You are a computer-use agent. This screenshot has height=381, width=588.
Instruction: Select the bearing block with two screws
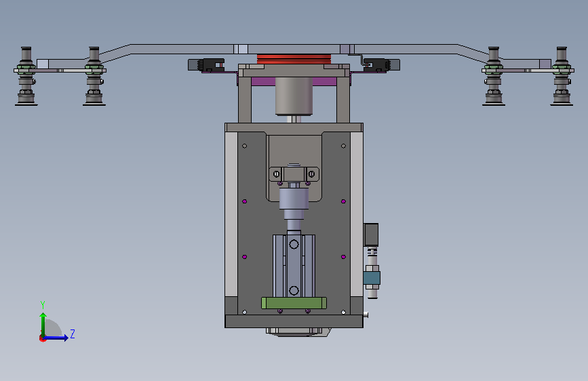tap(294, 174)
